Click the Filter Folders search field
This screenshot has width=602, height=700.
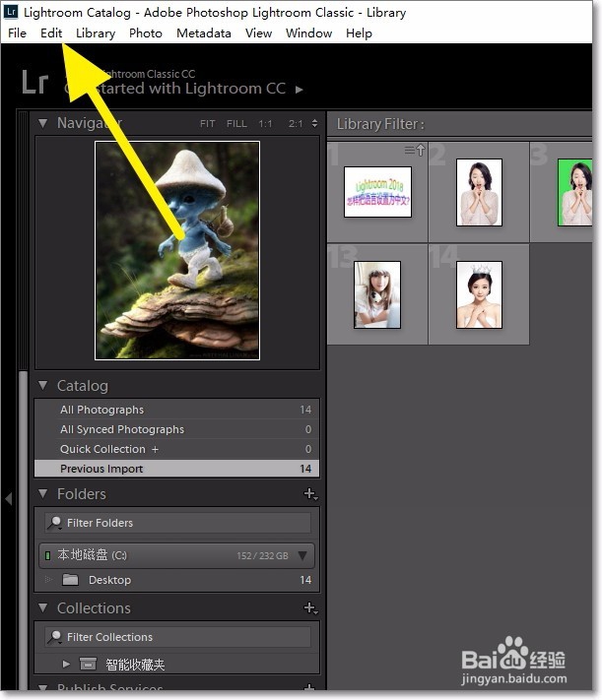point(178,523)
